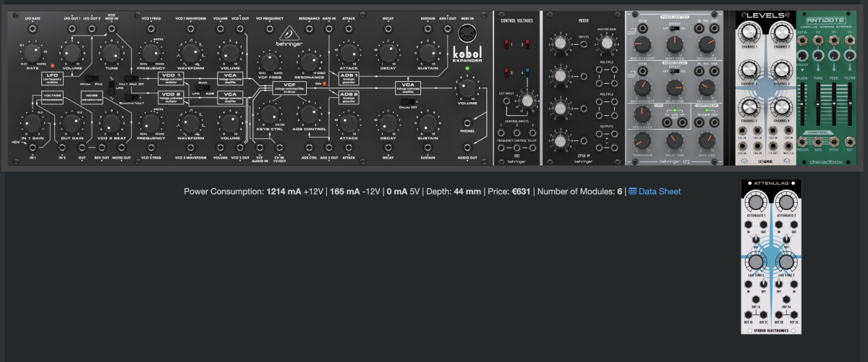This screenshot has height=362, width=868.
Task: Click the kobol EXPANDER title text
Action: tap(467, 54)
